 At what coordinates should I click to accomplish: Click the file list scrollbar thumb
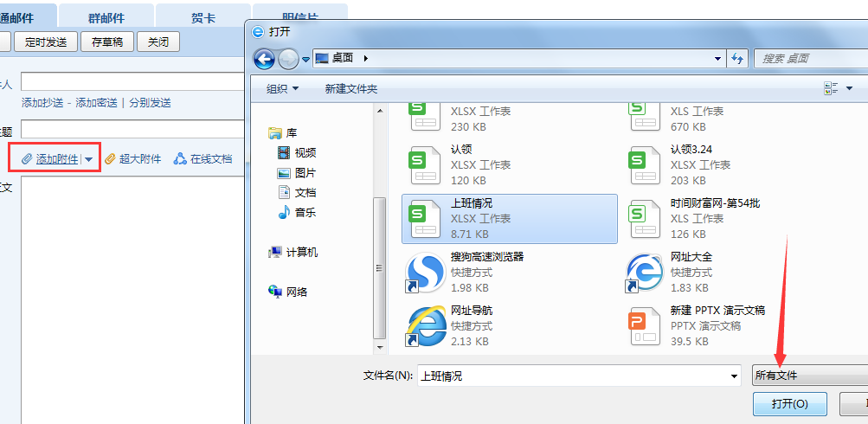[380, 267]
